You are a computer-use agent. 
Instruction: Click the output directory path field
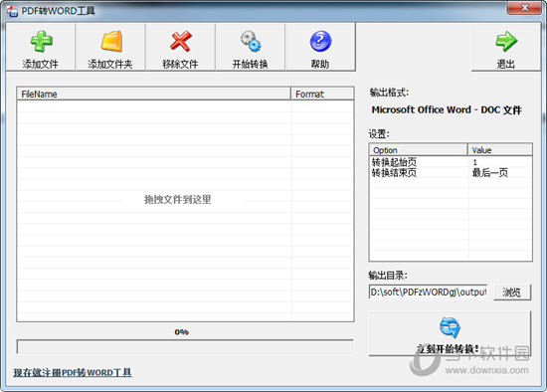point(428,292)
